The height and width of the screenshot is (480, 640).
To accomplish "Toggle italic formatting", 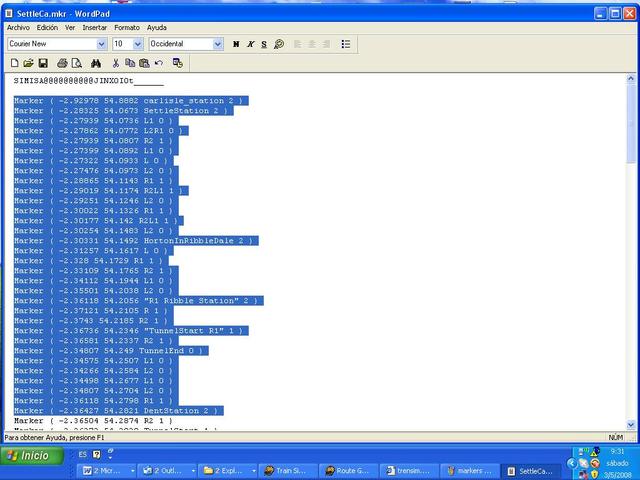I will 250,44.
